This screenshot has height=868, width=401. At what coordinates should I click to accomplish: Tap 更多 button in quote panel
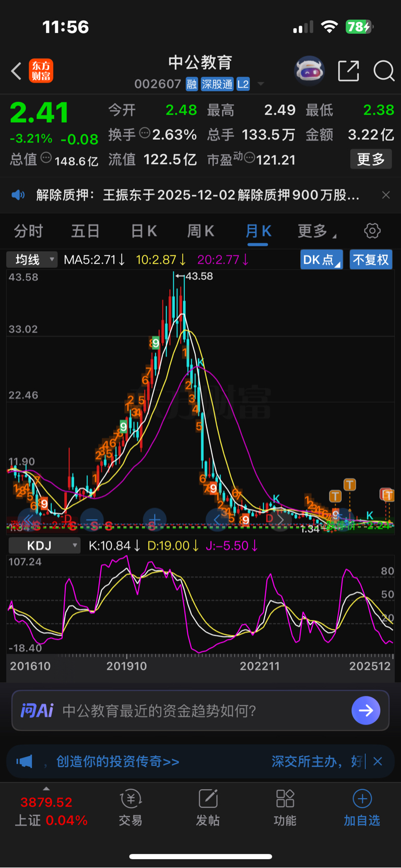coord(371,159)
